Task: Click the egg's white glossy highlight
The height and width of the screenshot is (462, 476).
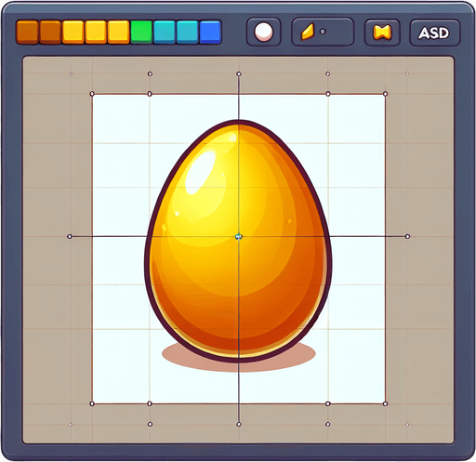Action: point(200,172)
